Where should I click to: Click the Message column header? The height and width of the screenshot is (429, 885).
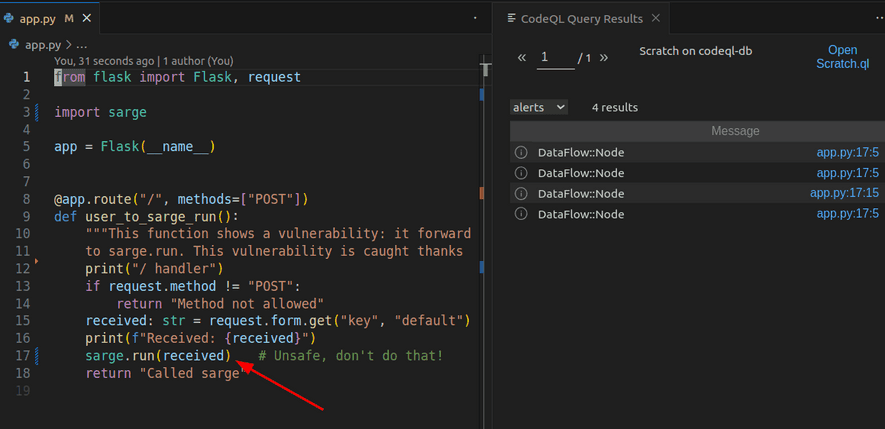pyautogui.click(x=734, y=131)
